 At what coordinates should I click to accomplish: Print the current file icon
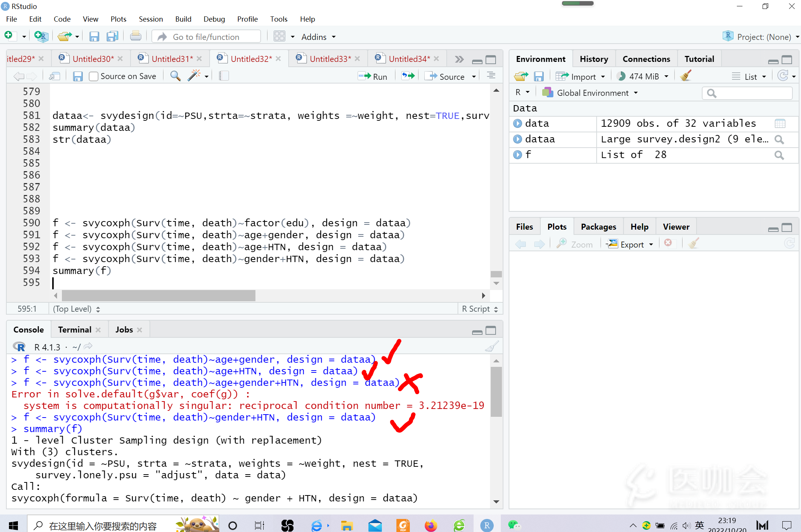(x=136, y=36)
